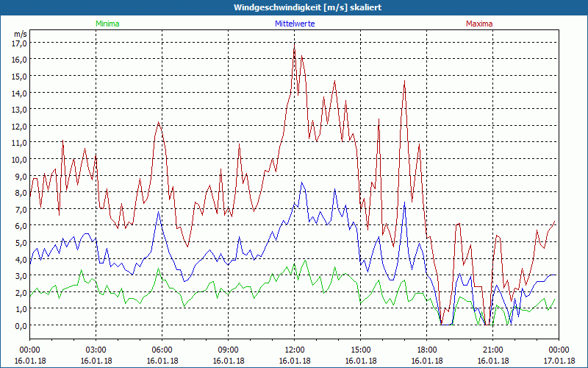Viewport: 588px width, 368px height.
Task: Select the 12:00 time axis label
Action: pos(294,349)
